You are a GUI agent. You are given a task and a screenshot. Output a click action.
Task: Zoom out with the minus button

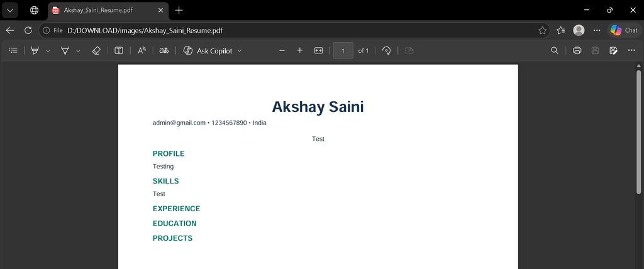(282, 50)
